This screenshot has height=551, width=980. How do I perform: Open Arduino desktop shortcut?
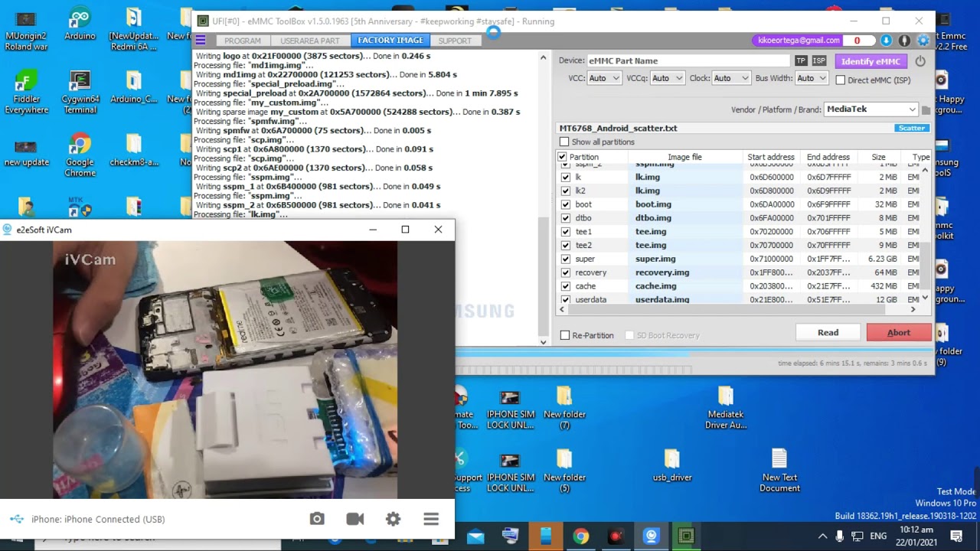[80, 24]
